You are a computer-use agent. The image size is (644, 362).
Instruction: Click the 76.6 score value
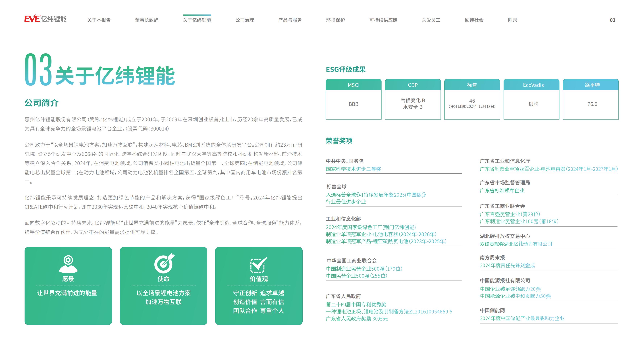pos(592,104)
